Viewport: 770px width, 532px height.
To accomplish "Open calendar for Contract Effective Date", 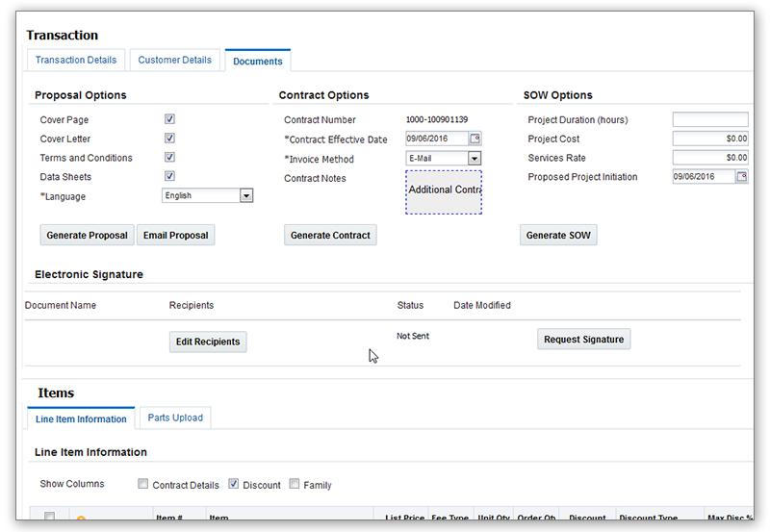I will click(475, 139).
